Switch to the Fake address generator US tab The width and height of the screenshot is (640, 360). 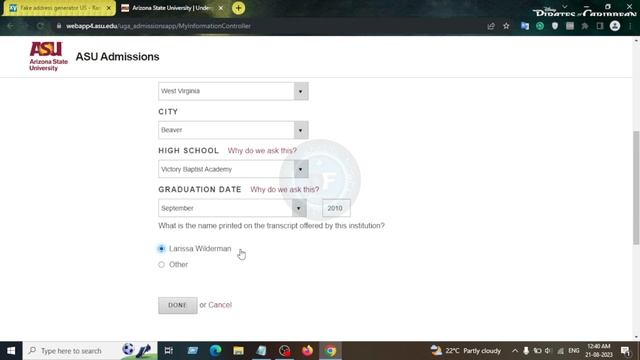point(59,8)
